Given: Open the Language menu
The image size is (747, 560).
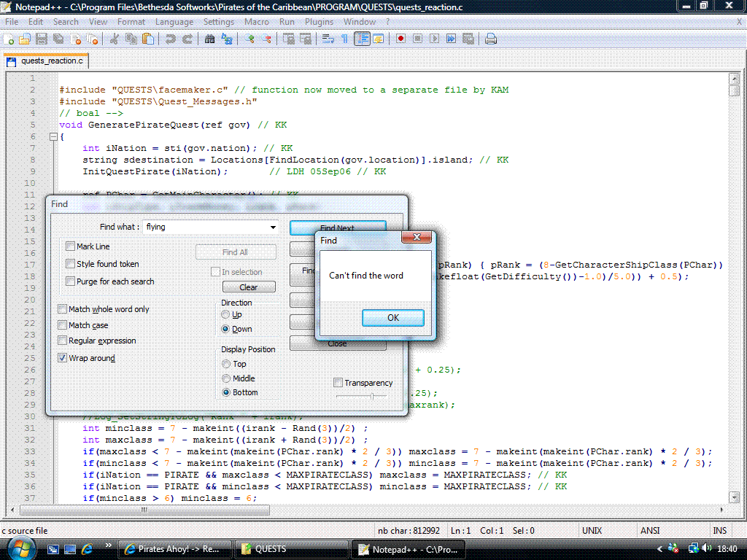Looking at the screenshot, I should [174, 22].
